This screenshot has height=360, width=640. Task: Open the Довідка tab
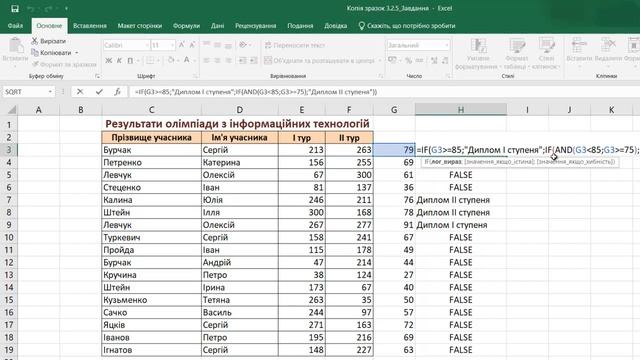336,26
